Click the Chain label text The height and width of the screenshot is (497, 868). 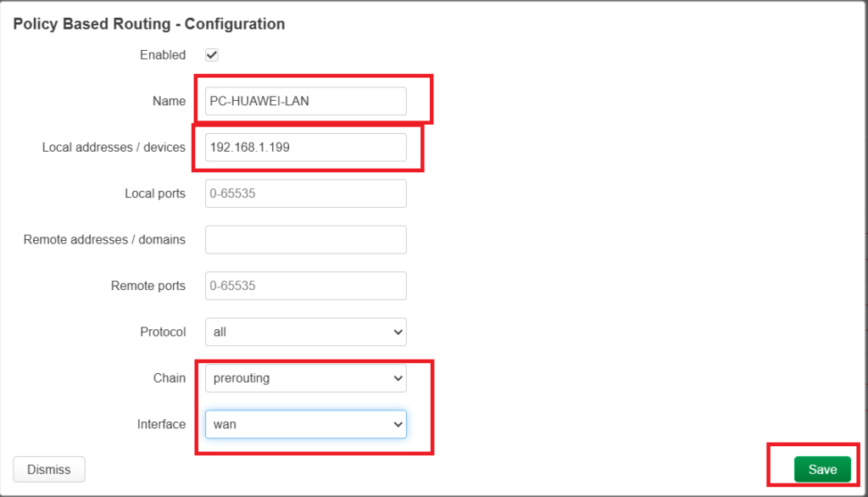click(168, 378)
